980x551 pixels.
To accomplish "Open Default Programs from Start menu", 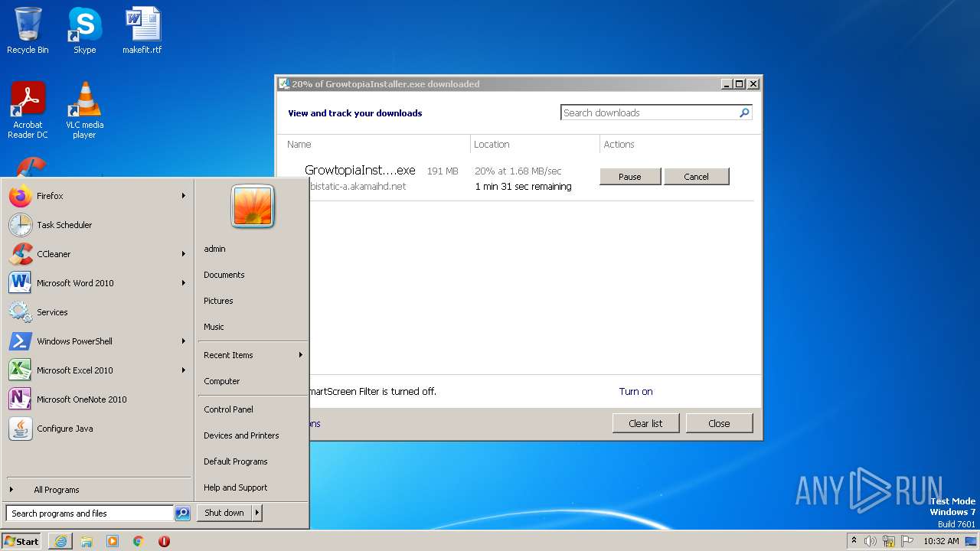I will [253, 461].
